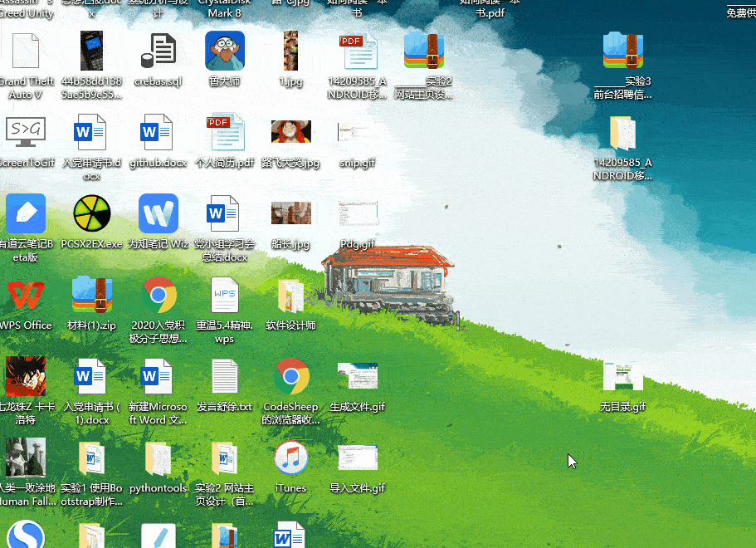Open 入党申请书.docx document
The image size is (756, 548).
pos(90,132)
